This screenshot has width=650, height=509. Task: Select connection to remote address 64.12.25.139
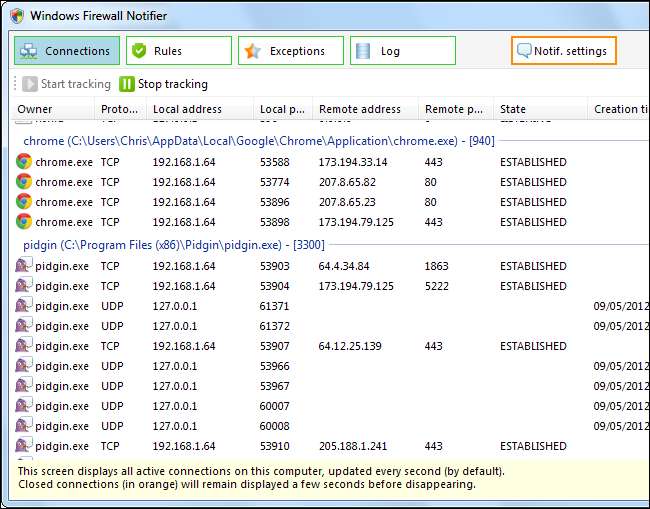pyautogui.click(x=352, y=346)
